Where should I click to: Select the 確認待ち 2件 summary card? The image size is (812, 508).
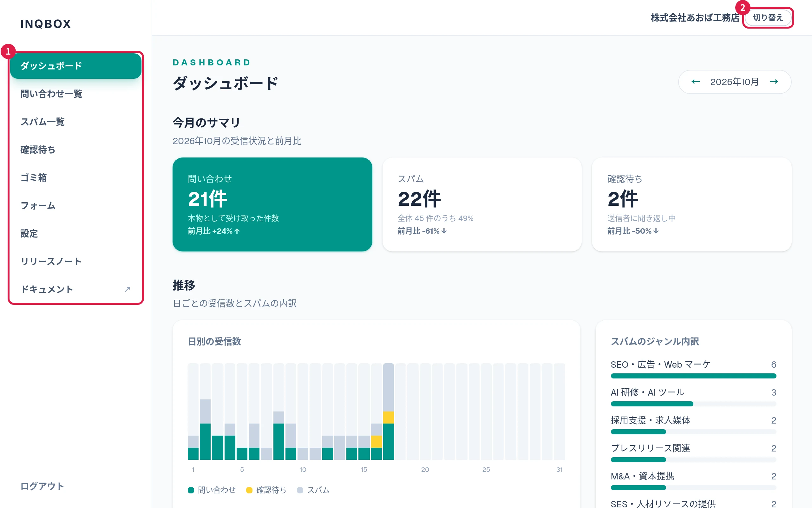pyautogui.click(x=691, y=204)
